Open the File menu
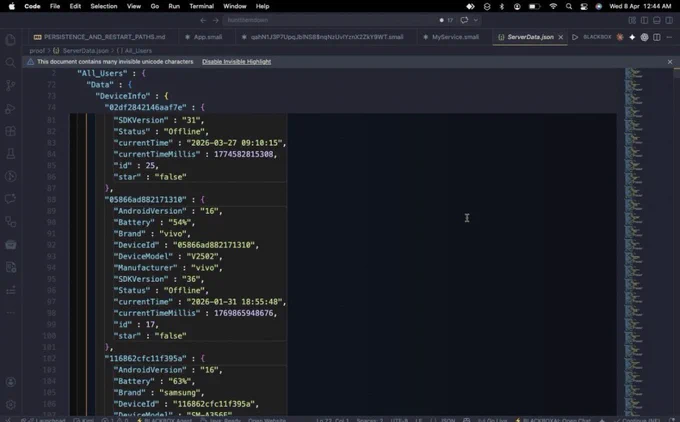Screen dimensions: 680x422 (55, 6)
